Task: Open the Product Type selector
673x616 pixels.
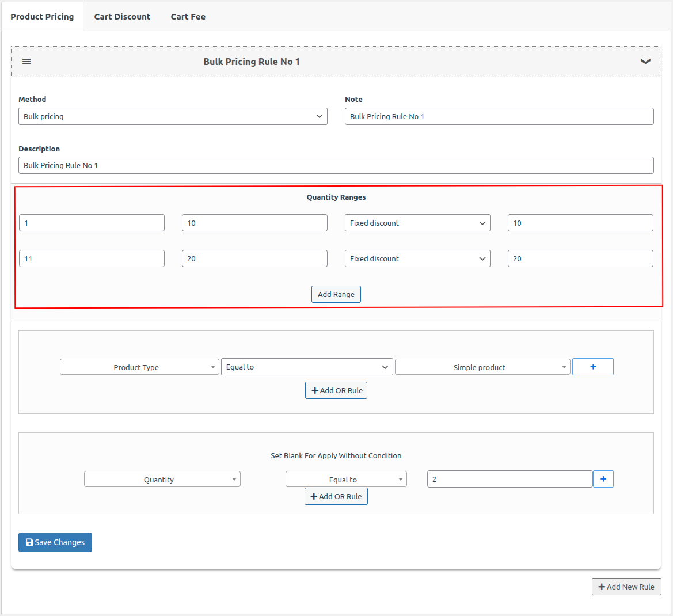Action: pyautogui.click(x=139, y=366)
